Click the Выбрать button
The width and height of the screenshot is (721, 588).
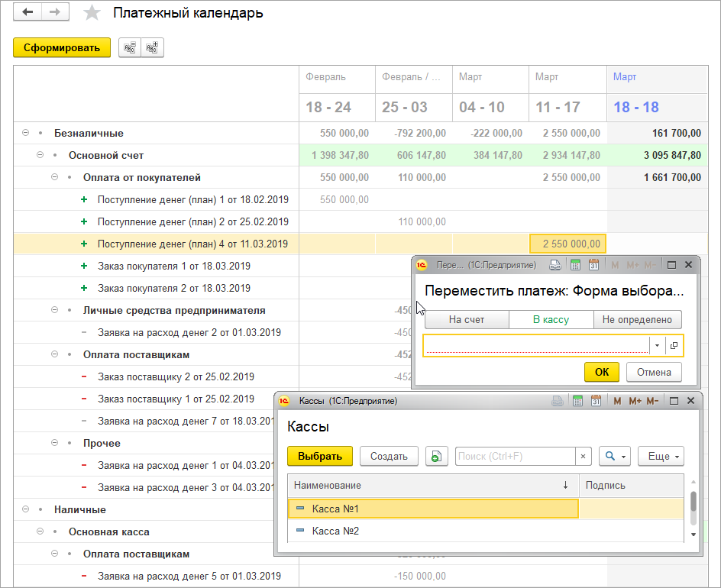click(320, 456)
